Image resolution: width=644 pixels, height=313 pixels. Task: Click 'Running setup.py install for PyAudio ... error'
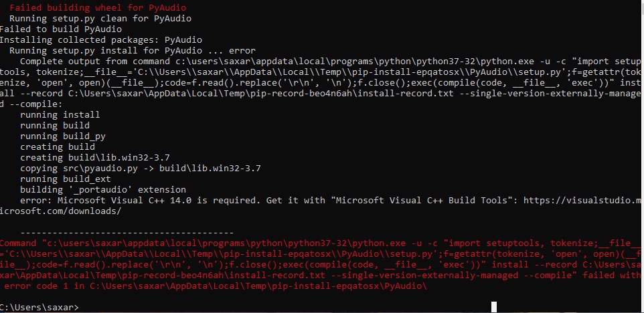133,50
